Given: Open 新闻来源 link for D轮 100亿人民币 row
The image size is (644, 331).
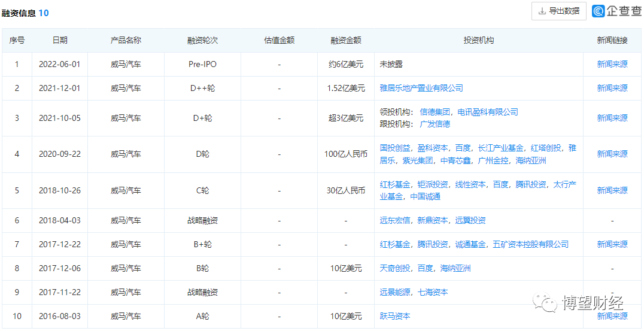Looking at the screenshot, I should 612,154.
